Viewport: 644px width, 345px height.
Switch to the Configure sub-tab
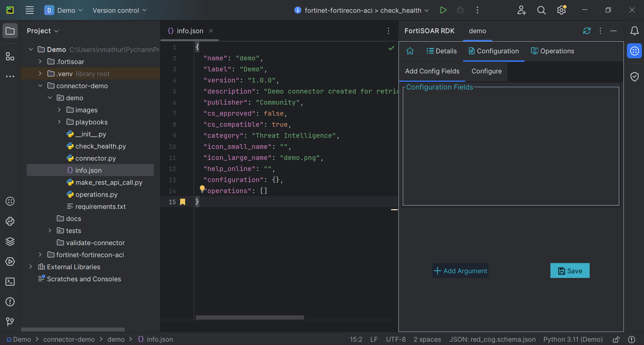486,71
